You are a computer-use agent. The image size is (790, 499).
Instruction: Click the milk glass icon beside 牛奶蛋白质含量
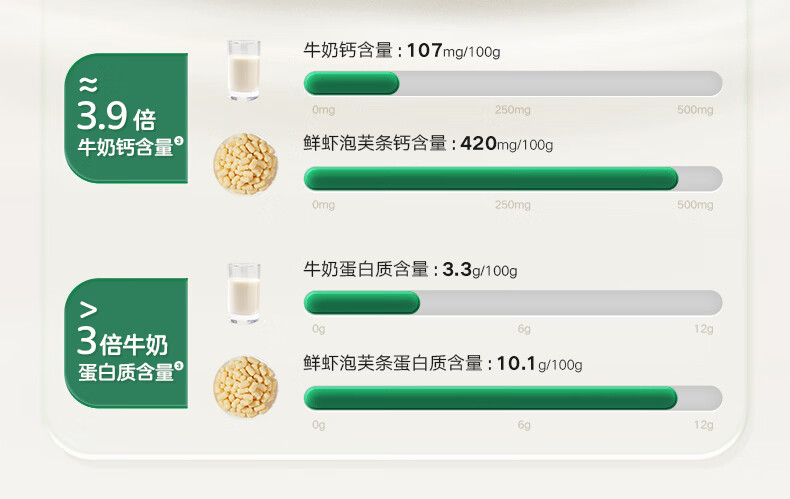click(x=243, y=292)
